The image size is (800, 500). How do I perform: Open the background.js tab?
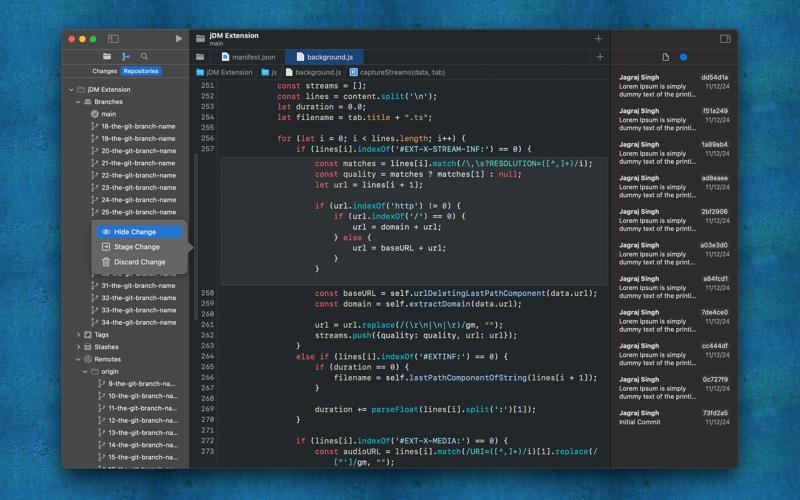click(324, 57)
